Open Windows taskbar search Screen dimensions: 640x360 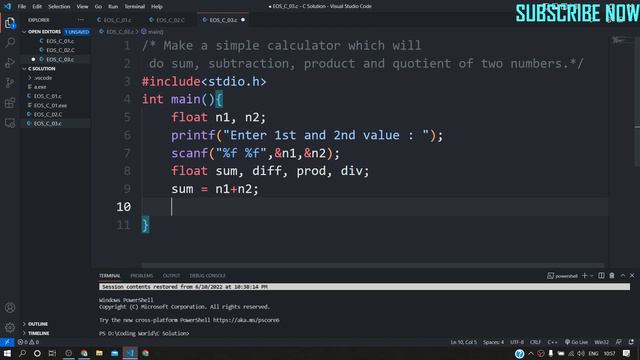tap(22, 353)
